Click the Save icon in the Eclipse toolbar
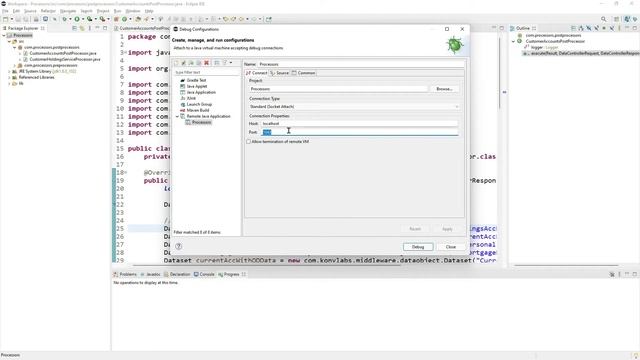 click(x=18, y=19)
